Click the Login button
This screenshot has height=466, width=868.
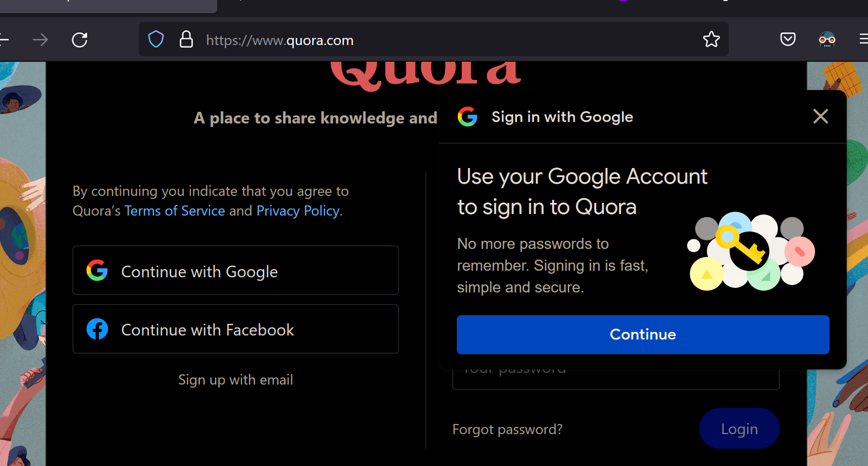[x=739, y=429]
